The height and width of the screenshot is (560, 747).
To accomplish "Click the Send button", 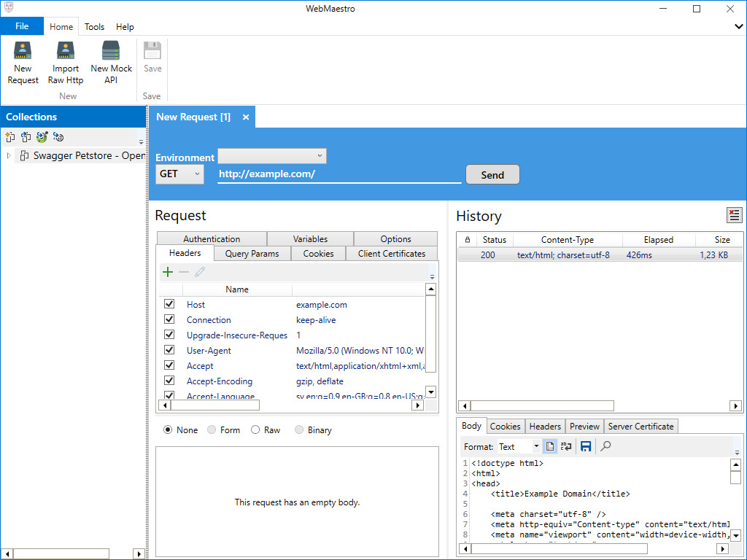I will point(492,174).
